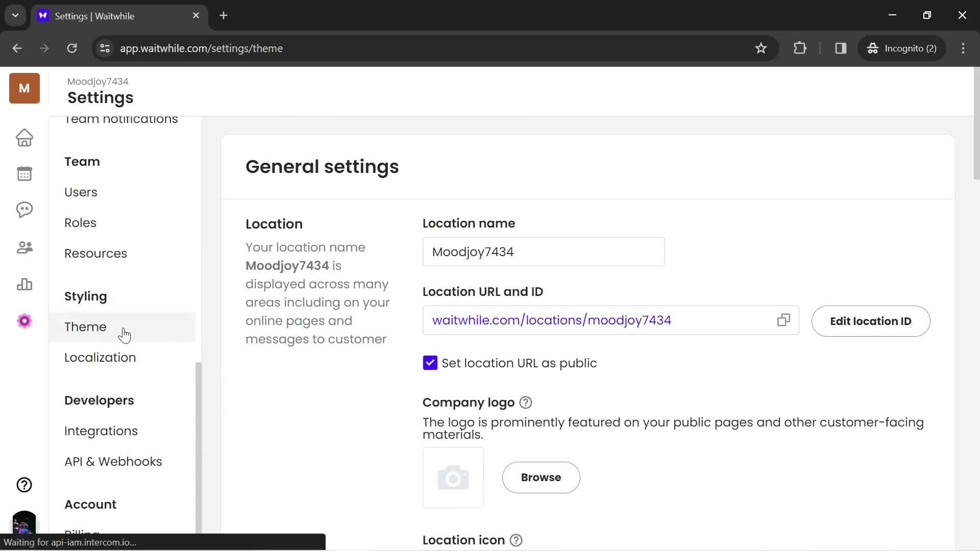This screenshot has height=551, width=980.
Task: View site information icon in address bar
Action: point(105,48)
